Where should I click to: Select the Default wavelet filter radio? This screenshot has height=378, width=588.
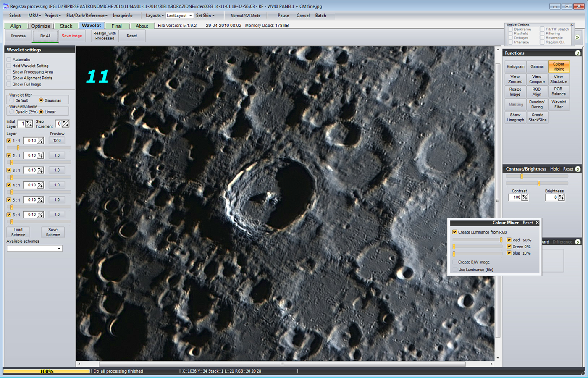pos(12,100)
